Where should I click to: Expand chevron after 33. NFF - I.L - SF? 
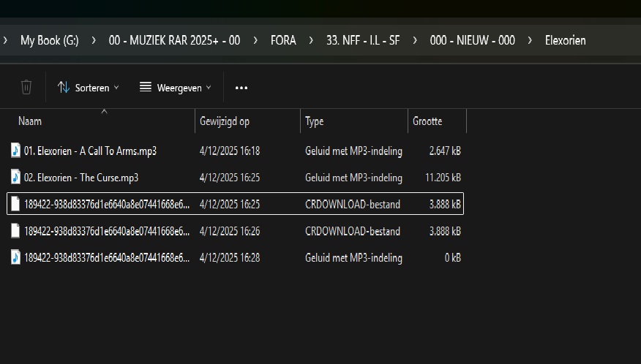click(415, 40)
